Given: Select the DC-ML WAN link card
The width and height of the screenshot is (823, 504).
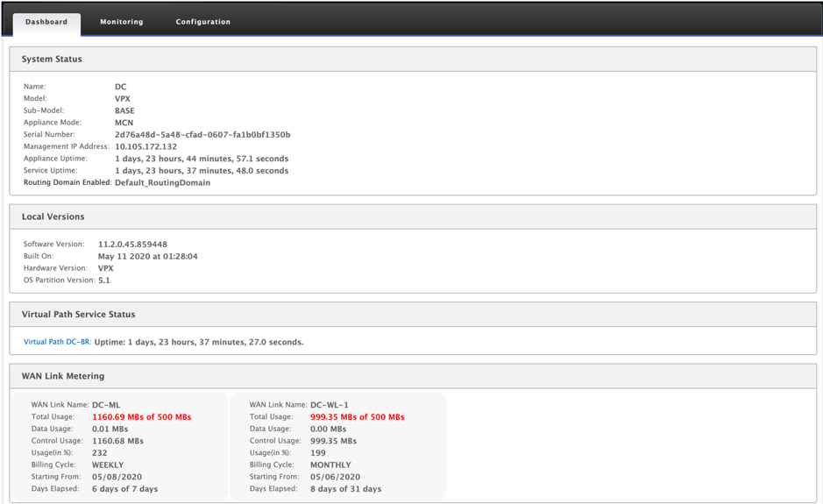Looking at the screenshot, I should coord(120,446).
